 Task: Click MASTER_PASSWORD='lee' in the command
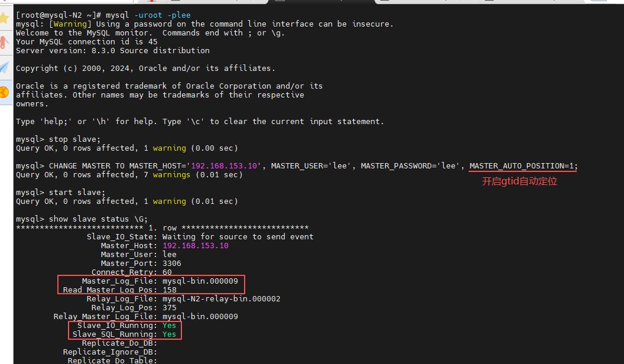(x=410, y=166)
